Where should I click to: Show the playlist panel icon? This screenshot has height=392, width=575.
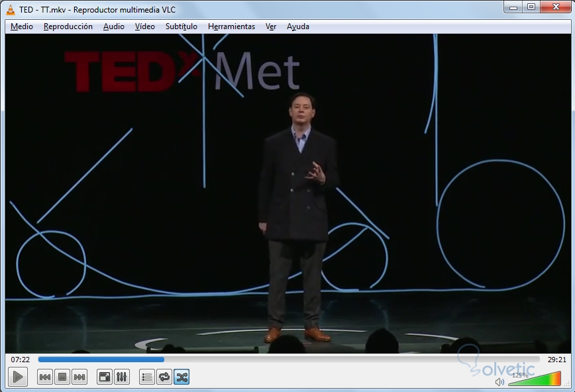pyautogui.click(x=147, y=377)
